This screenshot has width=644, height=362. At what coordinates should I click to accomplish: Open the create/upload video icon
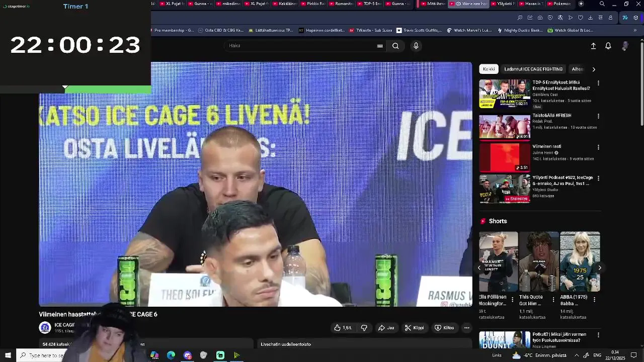(x=593, y=46)
